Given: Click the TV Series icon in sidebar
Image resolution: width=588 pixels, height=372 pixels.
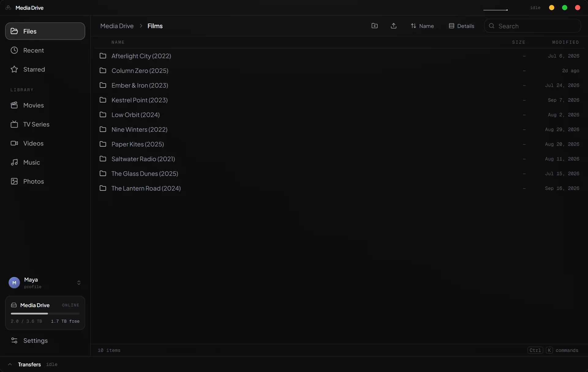Looking at the screenshot, I should tap(14, 124).
